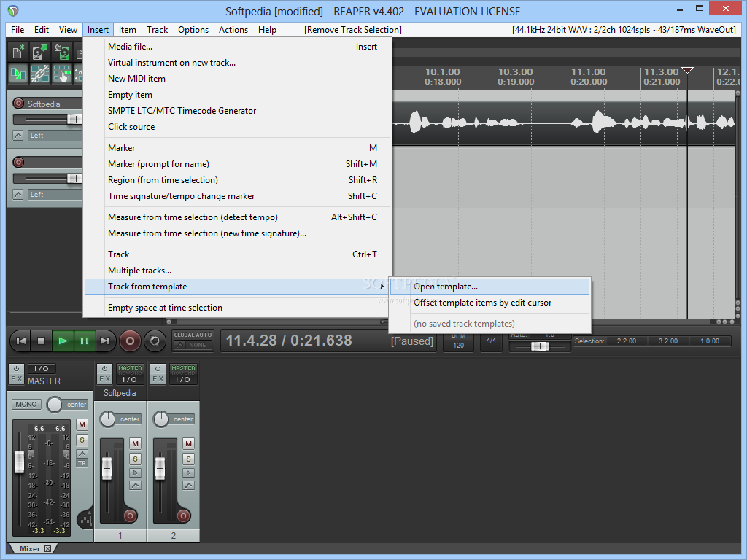Open master mixer settings faders icon
747x560 pixels.
click(86, 521)
